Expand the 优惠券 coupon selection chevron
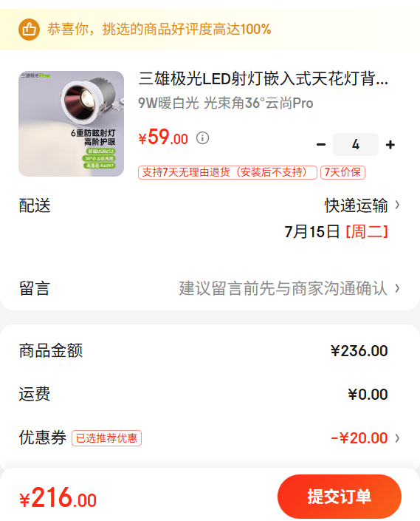Screen dimensions: 420x521 [x=397, y=438]
